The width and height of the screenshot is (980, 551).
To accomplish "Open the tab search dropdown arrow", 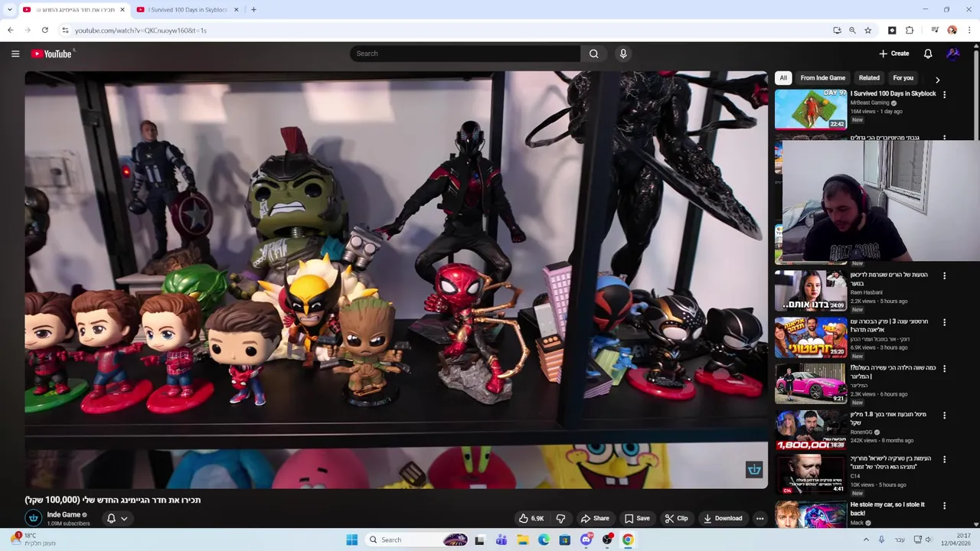I will point(9,10).
